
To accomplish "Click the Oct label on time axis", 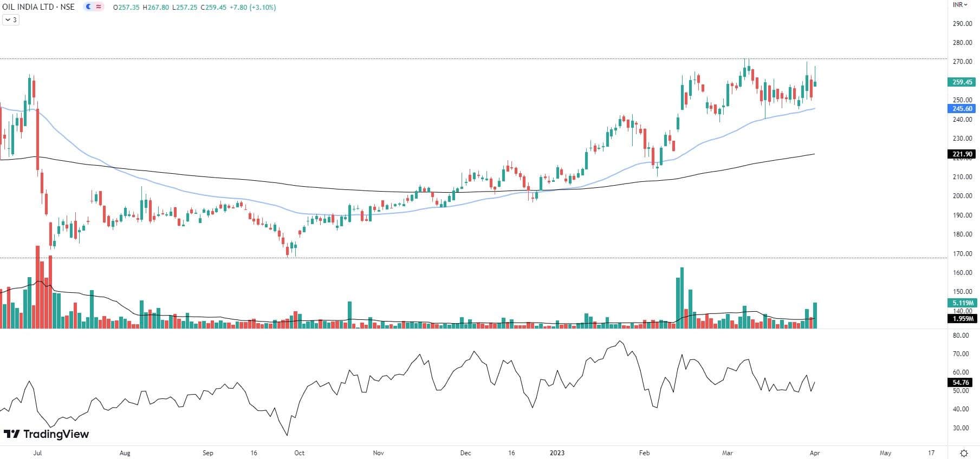I will [x=299, y=453].
